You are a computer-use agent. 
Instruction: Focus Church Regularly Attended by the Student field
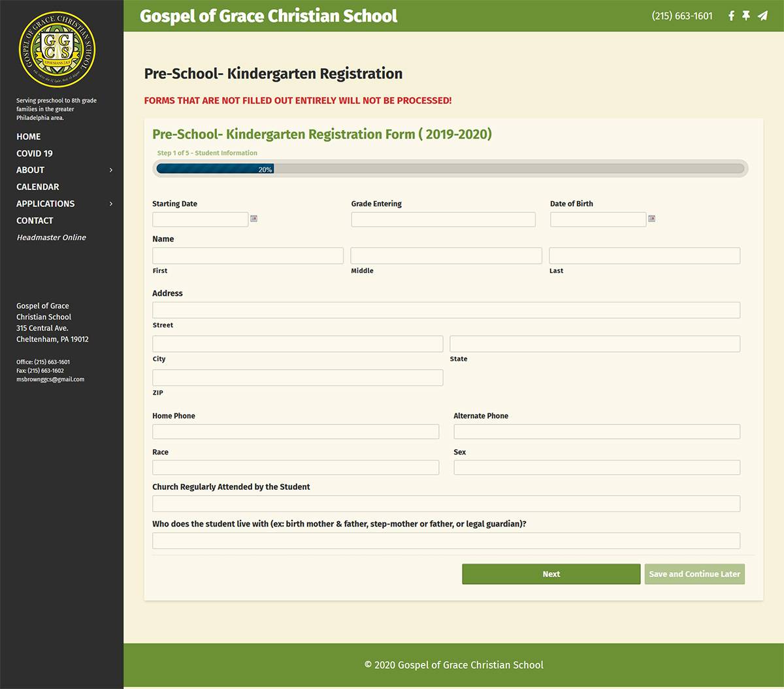[446, 504]
